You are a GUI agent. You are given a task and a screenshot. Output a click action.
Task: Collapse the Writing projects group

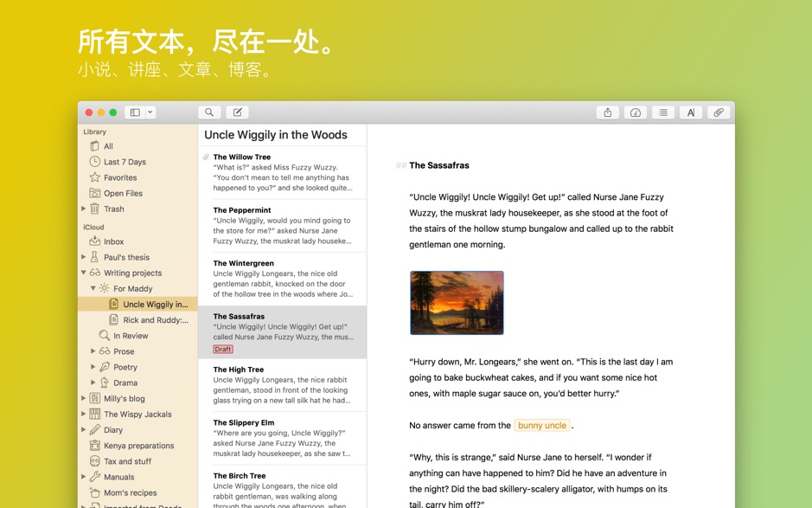point(84,273)
